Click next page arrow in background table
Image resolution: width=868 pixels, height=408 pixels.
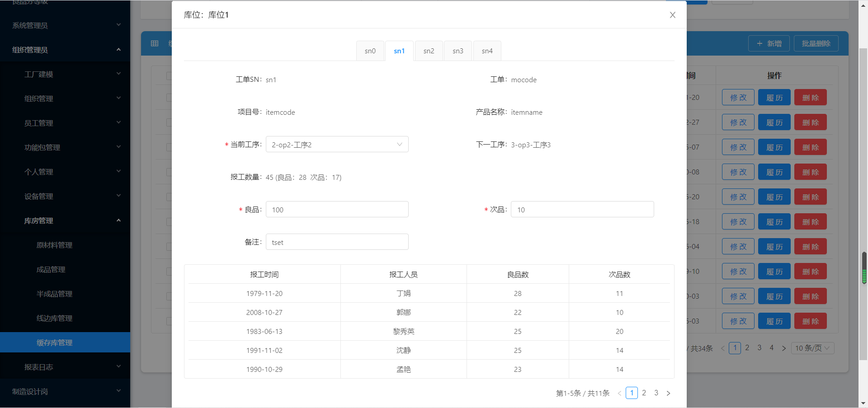[x=784, y=348]
